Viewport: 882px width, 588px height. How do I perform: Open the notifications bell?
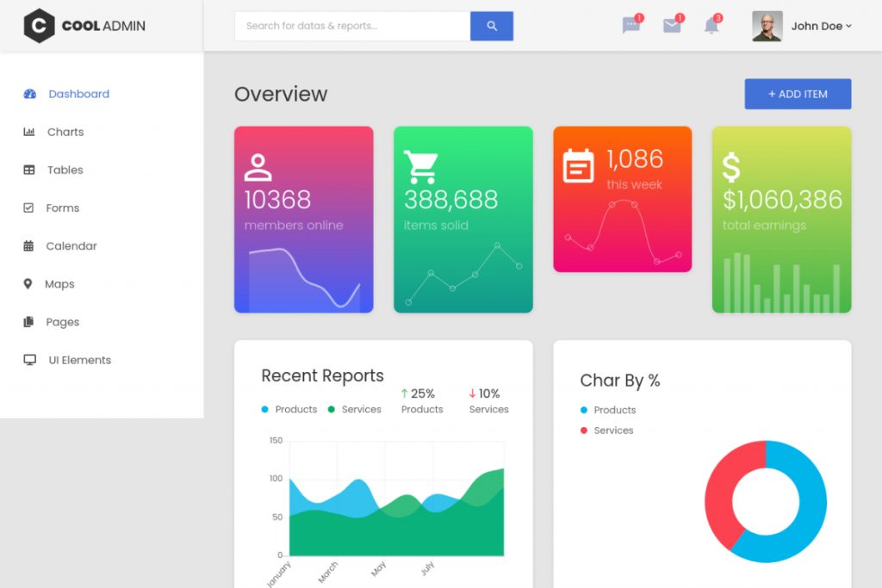712,26
